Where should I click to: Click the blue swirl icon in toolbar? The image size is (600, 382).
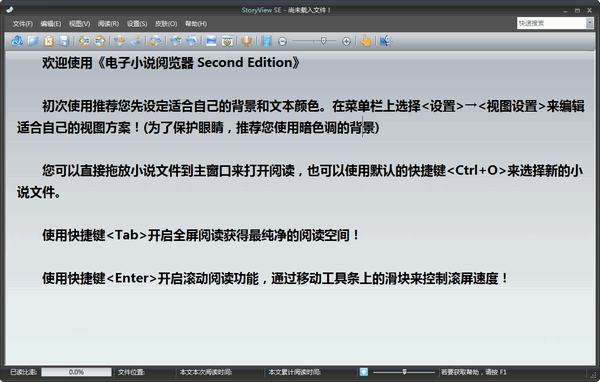pyautogui.click(x=17, y=41)
